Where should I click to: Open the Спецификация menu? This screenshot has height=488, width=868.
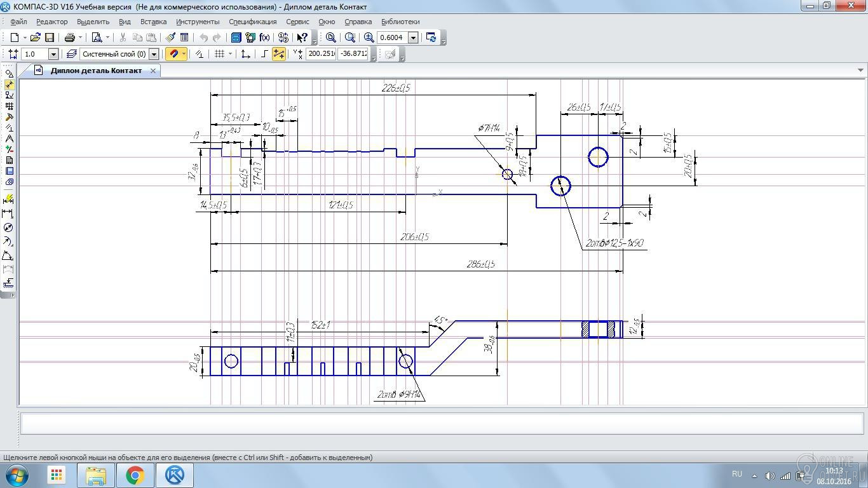pos(252,22)
